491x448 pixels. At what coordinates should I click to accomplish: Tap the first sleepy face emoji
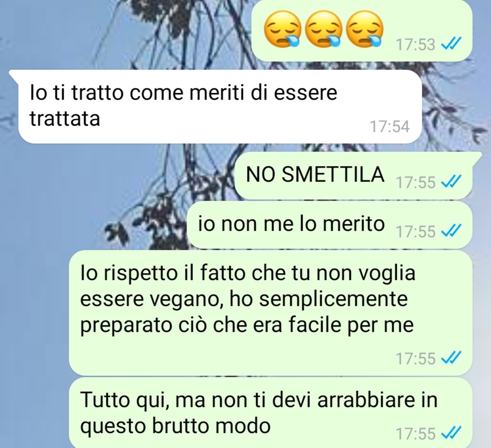click(283, 29)
